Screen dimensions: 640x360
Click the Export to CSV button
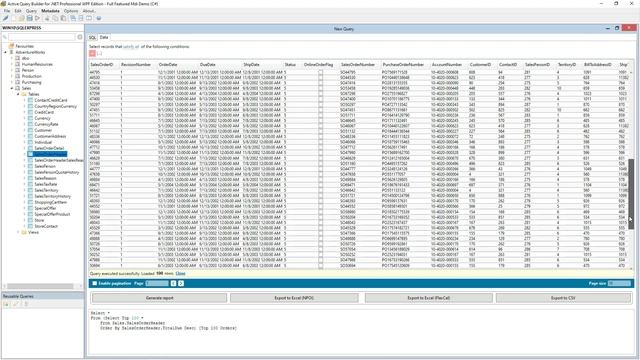point(563,298)
